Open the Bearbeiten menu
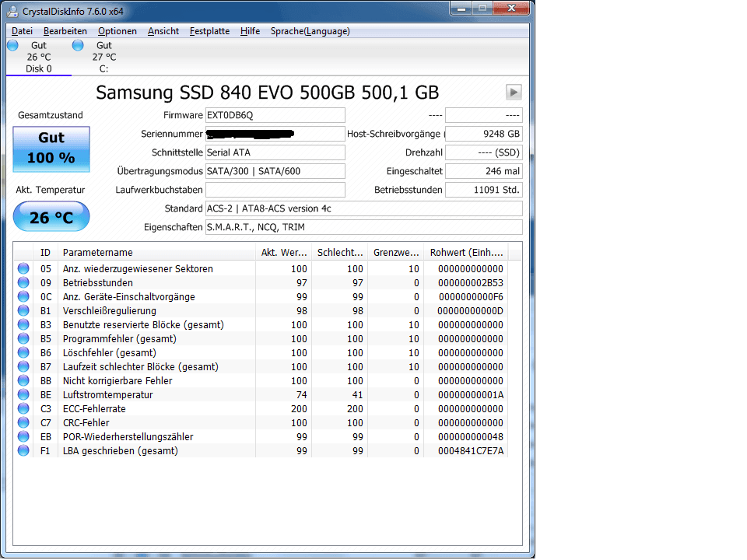 pos(65,31)
